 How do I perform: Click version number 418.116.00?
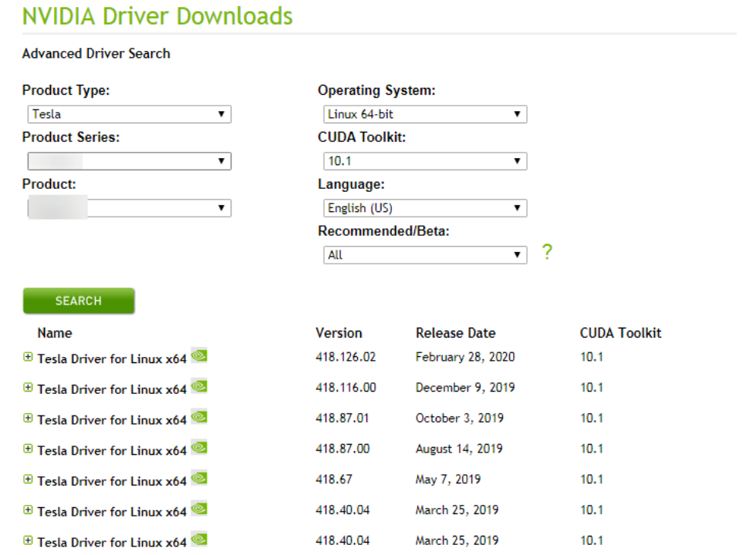click(346, 387)
